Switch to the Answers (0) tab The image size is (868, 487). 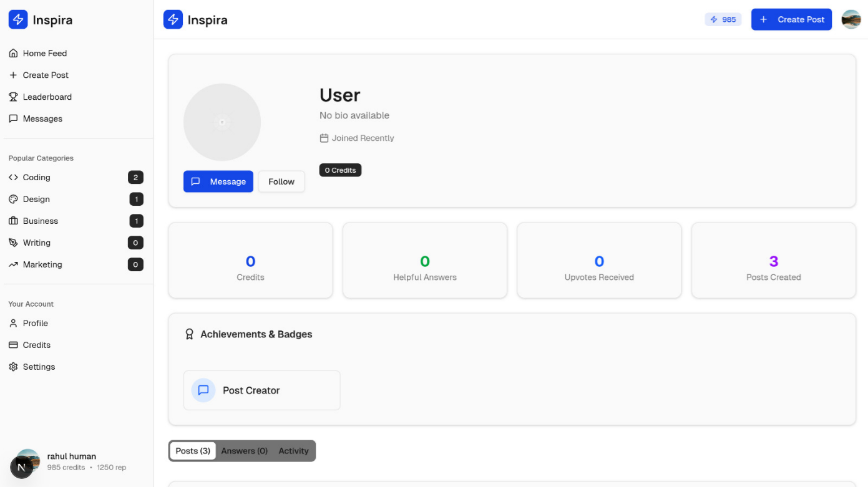click(x=244, y=451)
